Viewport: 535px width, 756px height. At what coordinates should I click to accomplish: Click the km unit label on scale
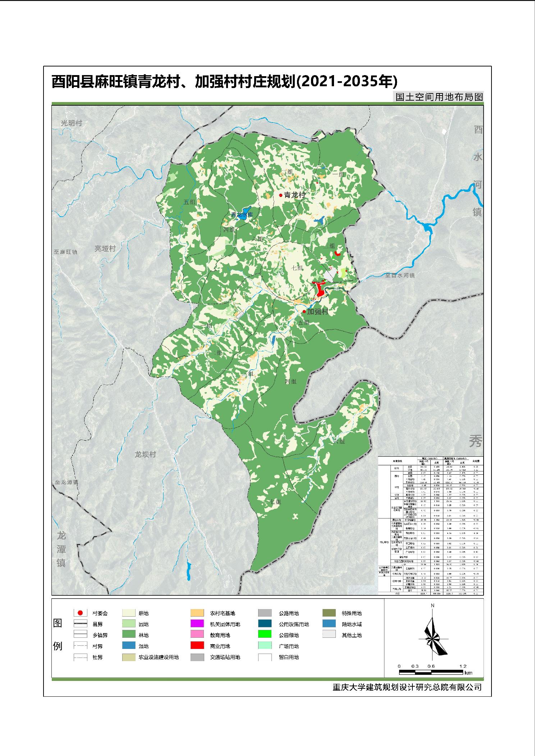(x=468, y=673)
